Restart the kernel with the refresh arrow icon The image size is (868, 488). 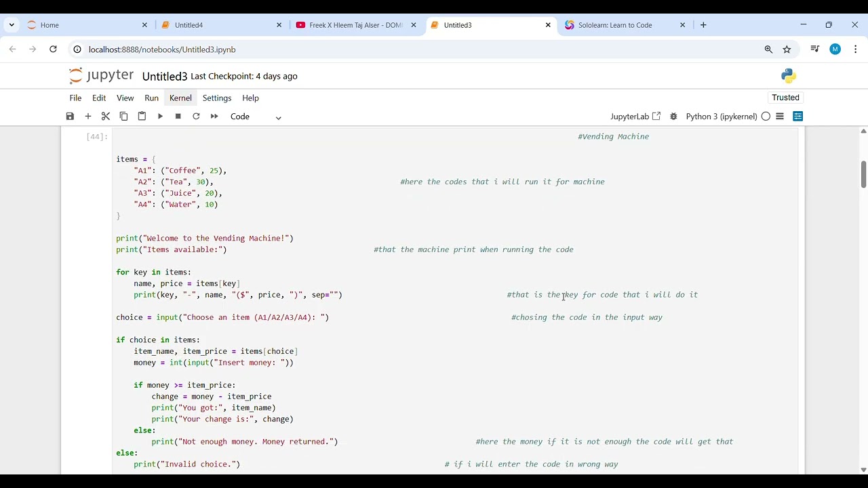pyautogui.click(x=196, y=117)
